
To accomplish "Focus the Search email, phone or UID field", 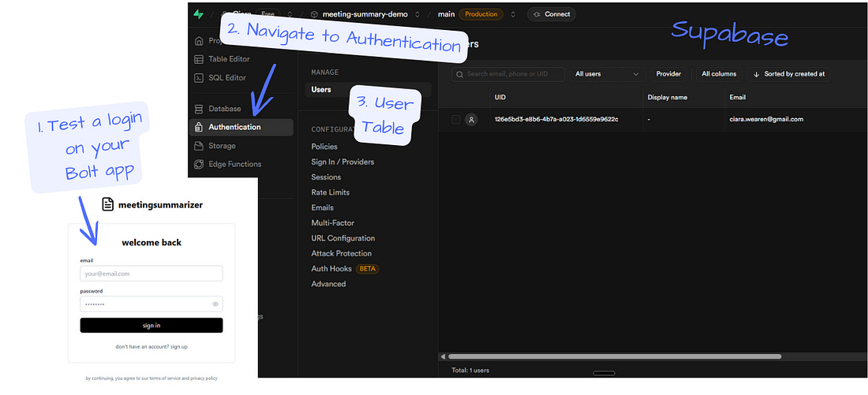I will [508, 74].
